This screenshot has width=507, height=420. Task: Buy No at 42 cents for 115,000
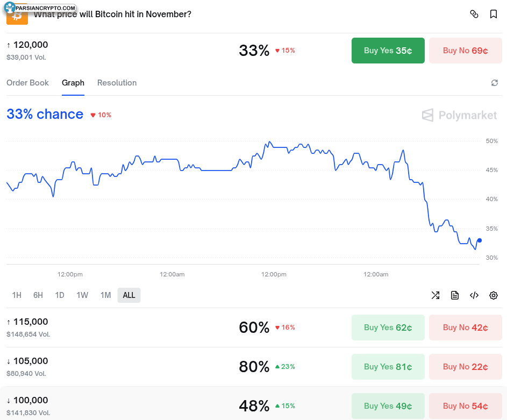pos(465,327)
